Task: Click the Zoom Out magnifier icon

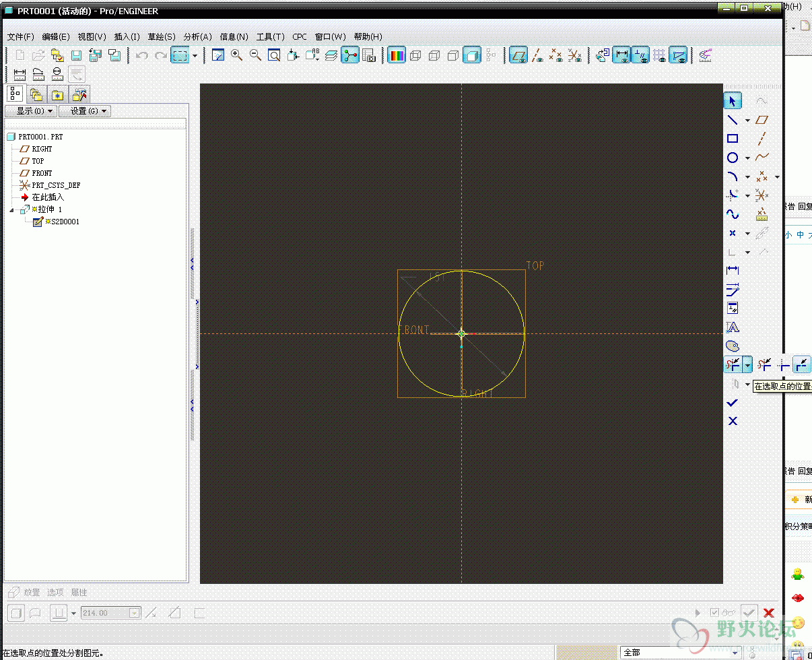Action: tap(256, 56)
